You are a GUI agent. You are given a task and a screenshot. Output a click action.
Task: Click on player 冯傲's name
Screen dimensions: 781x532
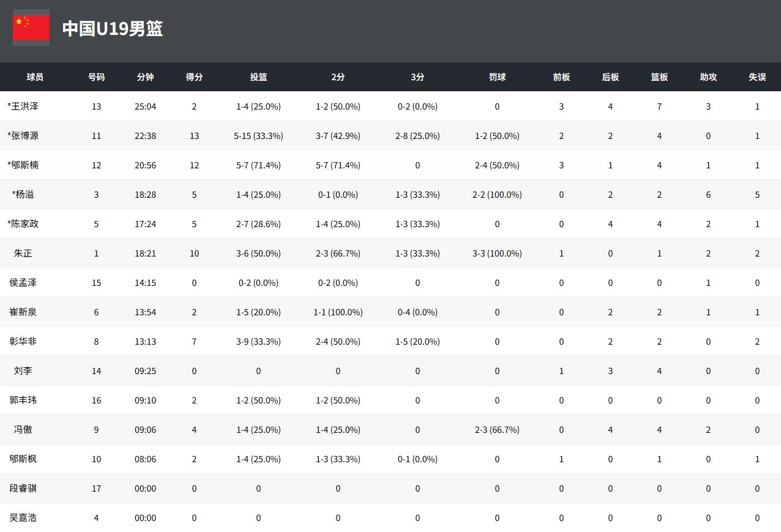23,430
